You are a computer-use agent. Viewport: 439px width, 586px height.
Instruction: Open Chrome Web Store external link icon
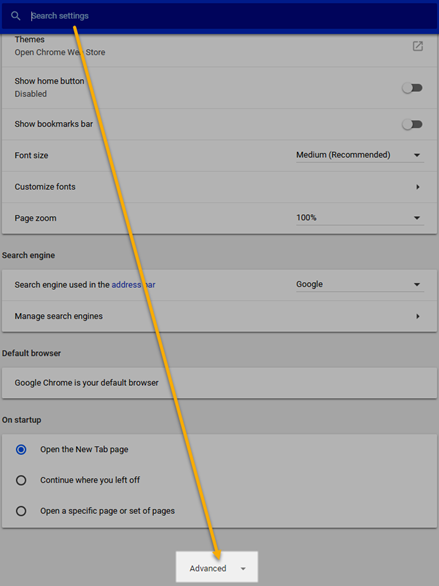pyautogui.click(x=418, y=46)
